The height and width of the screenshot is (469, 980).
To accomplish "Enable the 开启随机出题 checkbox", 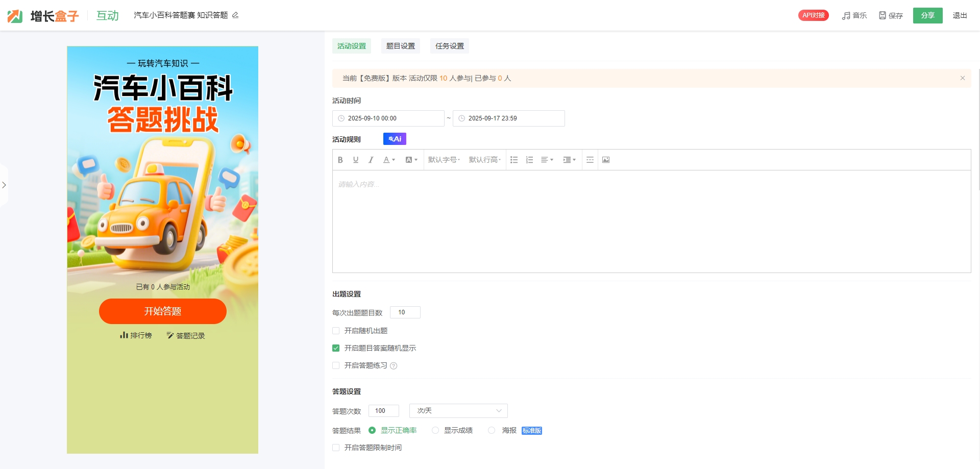I will tap(336, 331).
